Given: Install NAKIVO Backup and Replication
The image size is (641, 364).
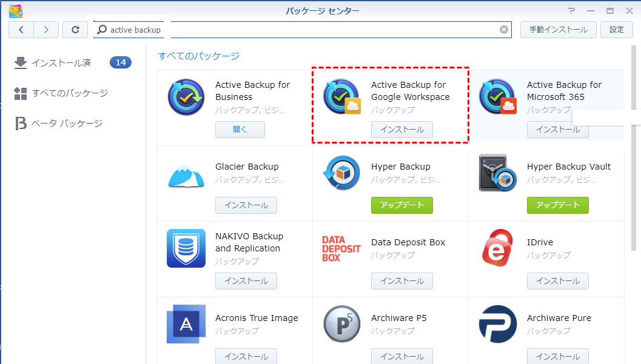Looking at the screenshot, I should tap(246, 281).
